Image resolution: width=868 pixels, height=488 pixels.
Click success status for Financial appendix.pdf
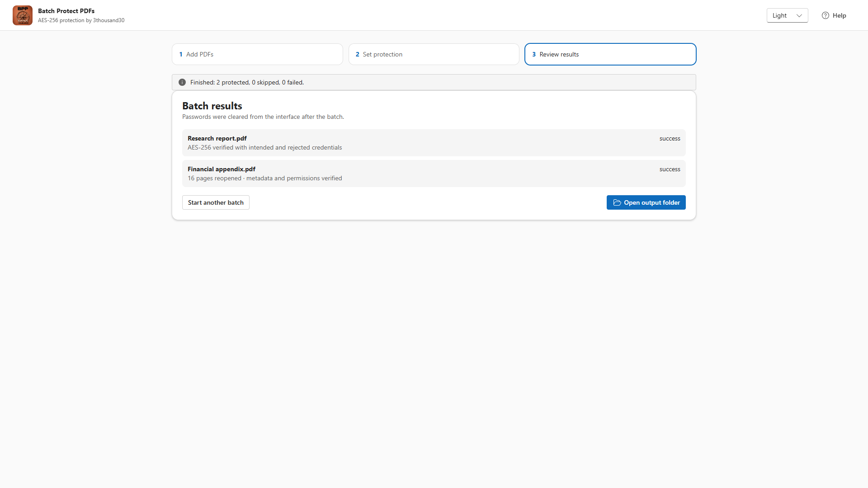[x=670, y=169]
